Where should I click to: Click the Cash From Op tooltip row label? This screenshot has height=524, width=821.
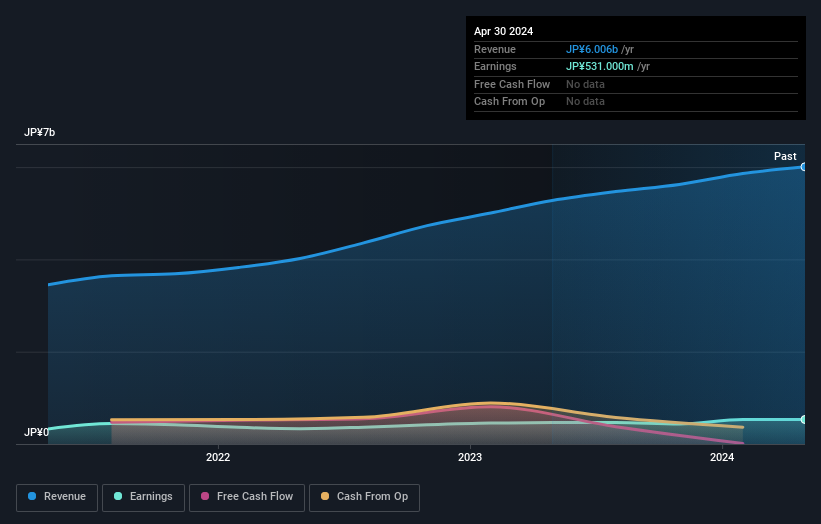(x=509, y=102)
